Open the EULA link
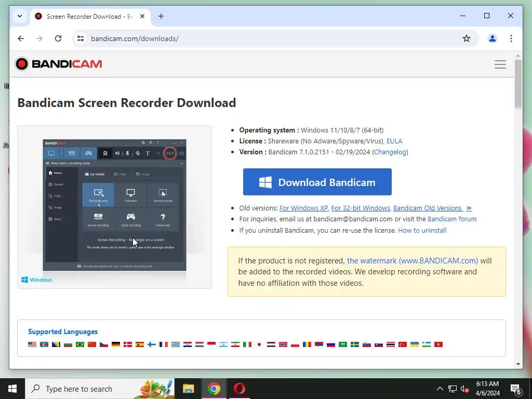The width and height of the screenshot is (532, 399). click(394, 141)
